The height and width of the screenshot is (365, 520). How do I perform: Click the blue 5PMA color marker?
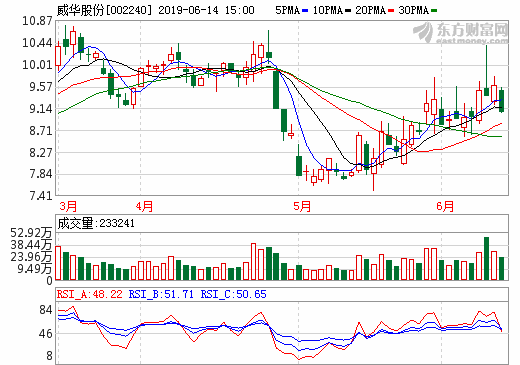click(305, 11)
